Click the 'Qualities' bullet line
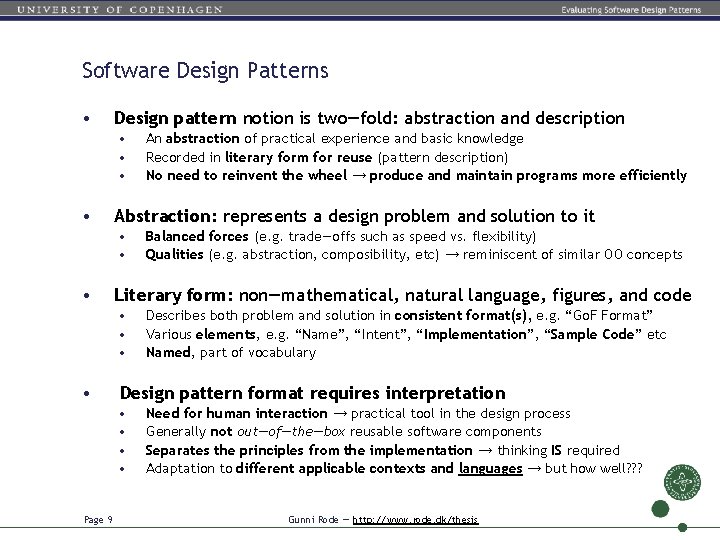The height and width of the screenshot is (540, 720). (414, 255)
